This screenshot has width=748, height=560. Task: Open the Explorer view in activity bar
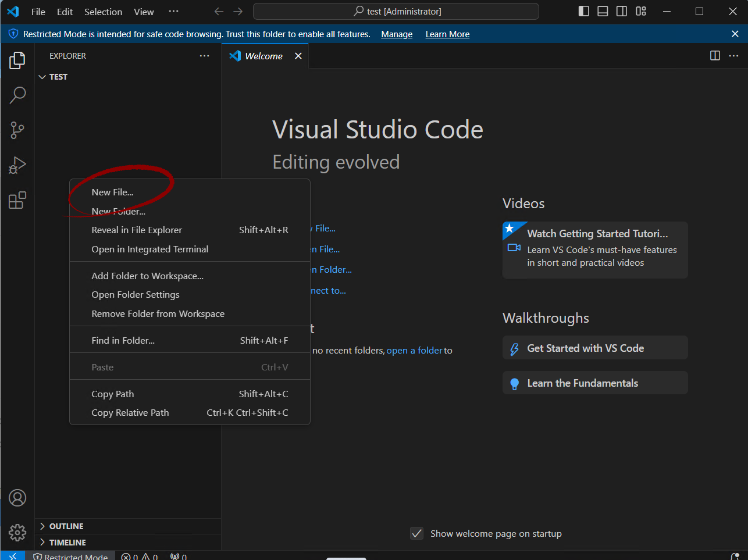tap(17, 60)
